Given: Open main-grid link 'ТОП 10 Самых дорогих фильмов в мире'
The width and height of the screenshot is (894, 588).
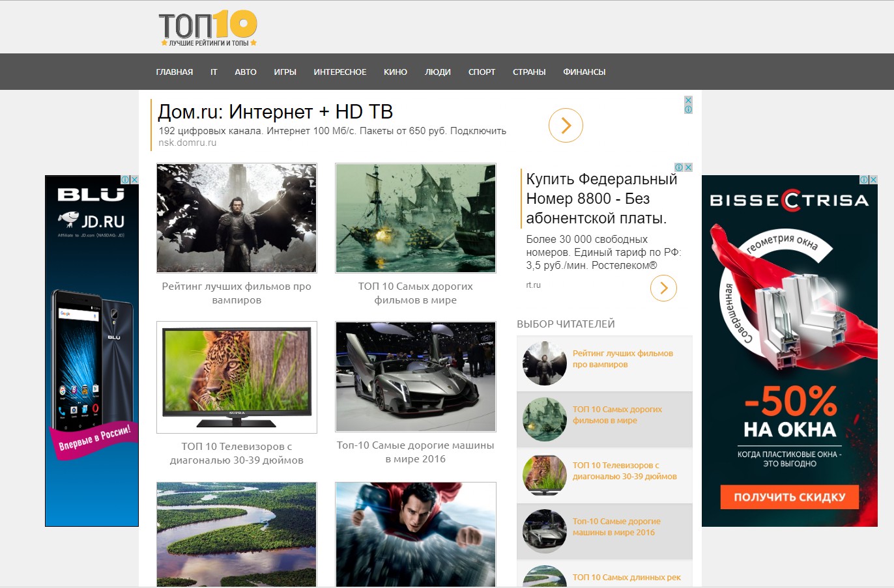Looking at the screenshot, I should 416,293.
